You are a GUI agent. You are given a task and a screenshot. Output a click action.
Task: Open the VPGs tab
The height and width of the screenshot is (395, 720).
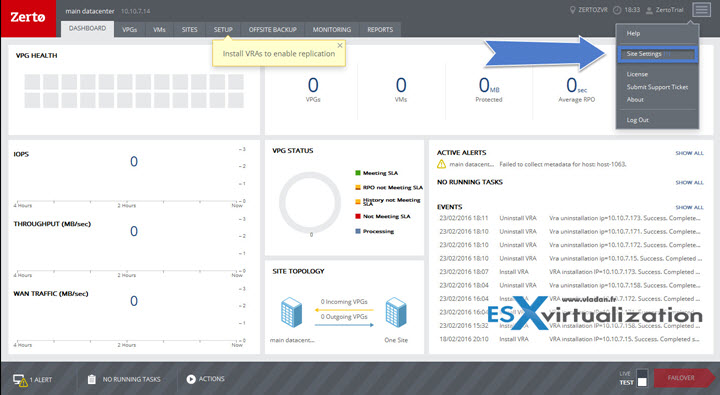pyautogui.click(x=129, y=29)
